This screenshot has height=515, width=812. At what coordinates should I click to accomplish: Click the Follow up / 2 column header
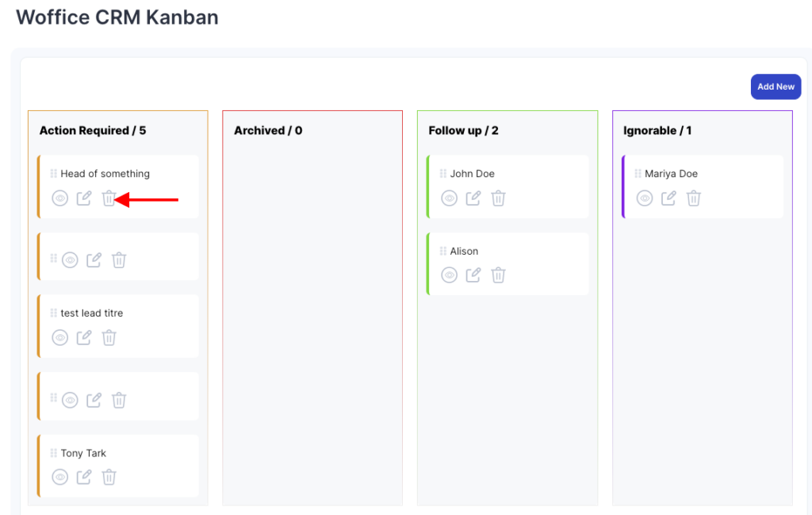(463, 130)
